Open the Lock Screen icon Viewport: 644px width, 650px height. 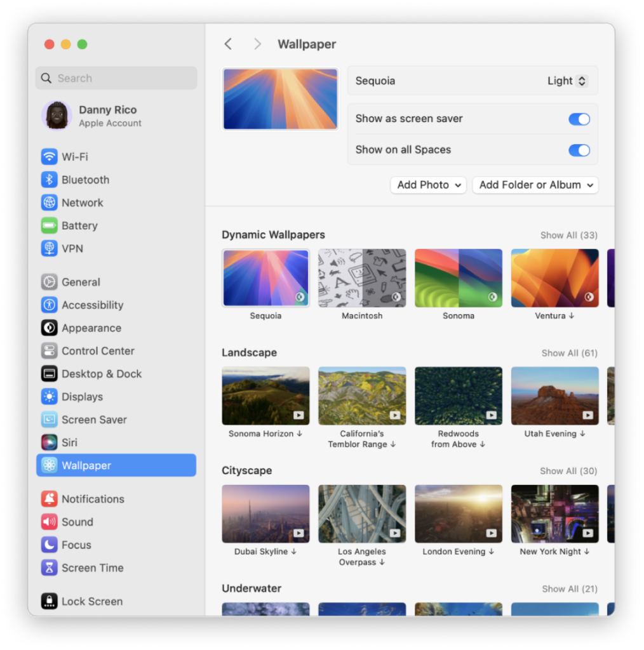pyautogui.click(x=49, y=601)
